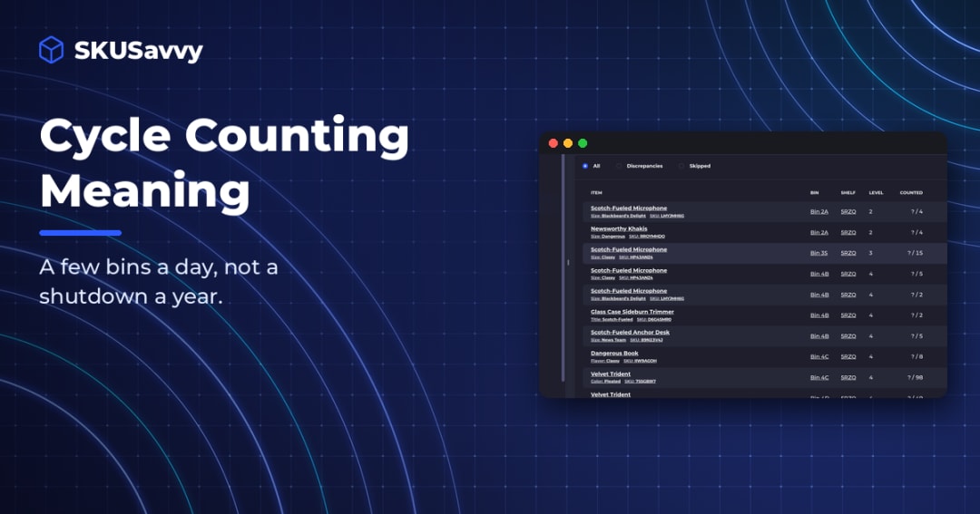Click the SKUSavvy brand name text
The height and width of the screenshot is (514, 980).
[x=139, y=51]
